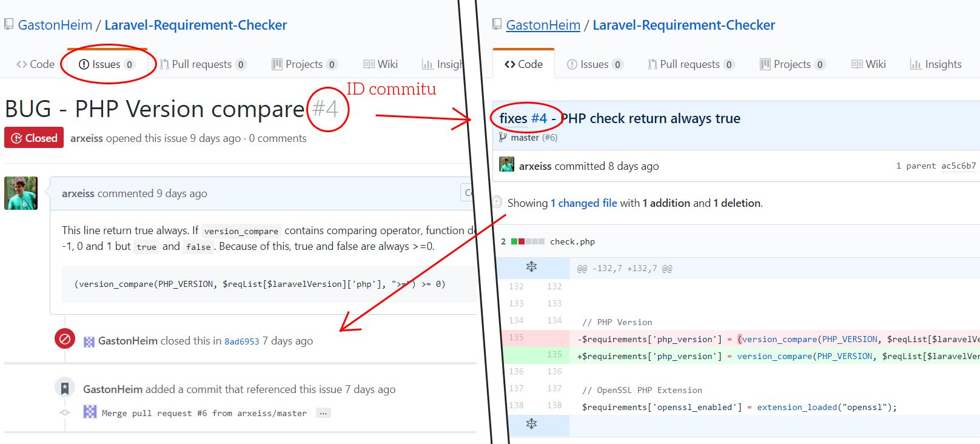Click repository book icon in right header
The width and height of the screenshot is (980, 444).
click(497, 25)
